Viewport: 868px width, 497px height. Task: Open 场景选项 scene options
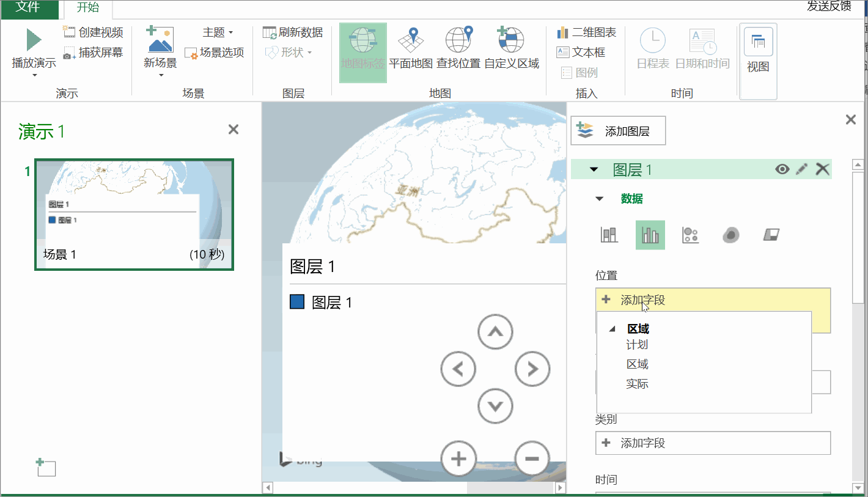[215, 53]
